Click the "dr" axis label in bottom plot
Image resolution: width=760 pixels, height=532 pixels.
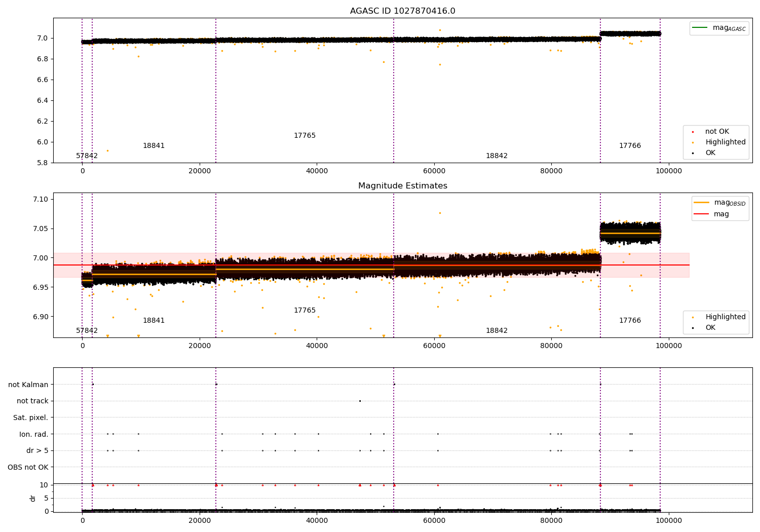click(x=32, y=498)
